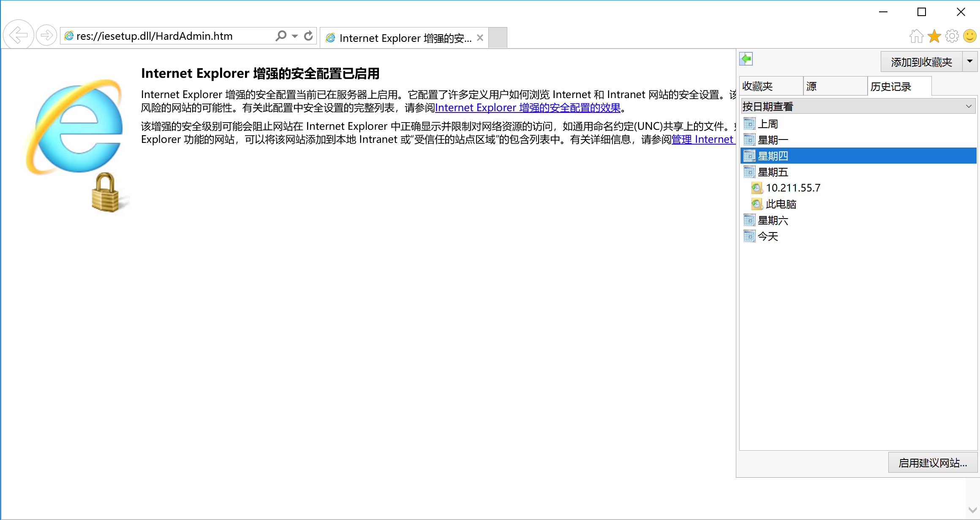Screen dimensions: 980x520
Task: Expand the 星期六 history folder
Action: [x=773, y=220]
